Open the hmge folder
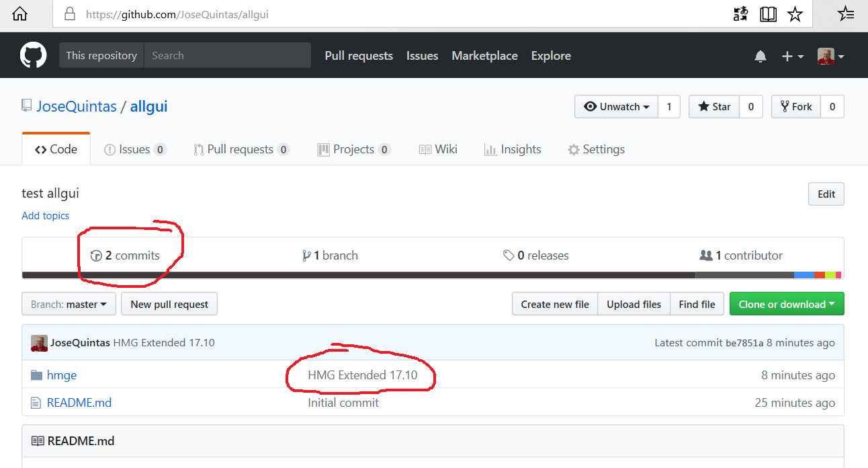Screen dimensions: 868x468 [x=62, y=375]
